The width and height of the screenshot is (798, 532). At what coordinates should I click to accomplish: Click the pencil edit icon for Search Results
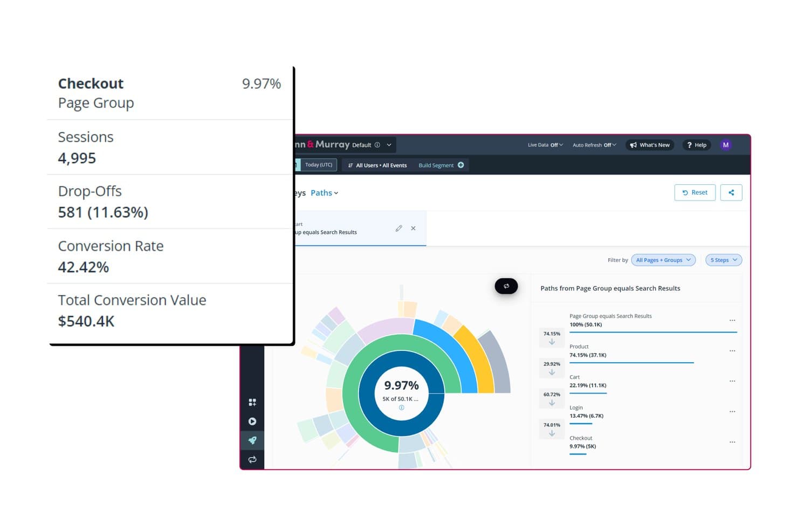click(398, 229)
